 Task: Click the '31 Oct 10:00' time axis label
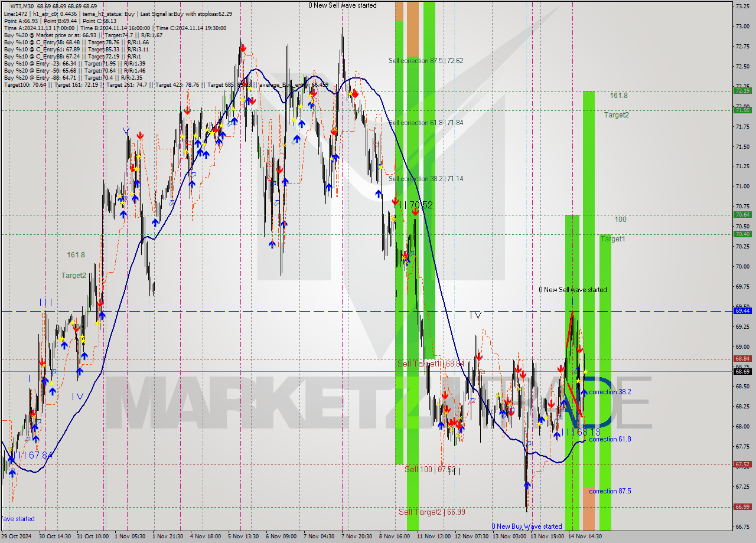(92, 537)
